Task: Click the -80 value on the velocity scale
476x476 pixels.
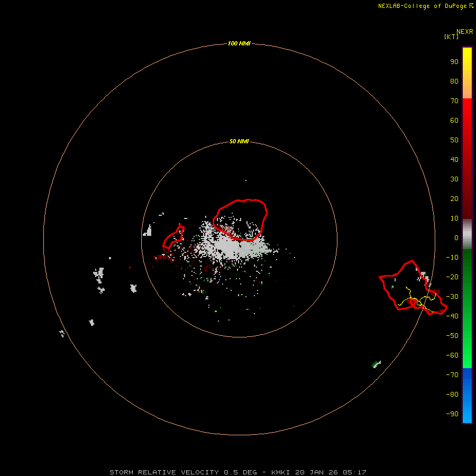Action: 452,395
